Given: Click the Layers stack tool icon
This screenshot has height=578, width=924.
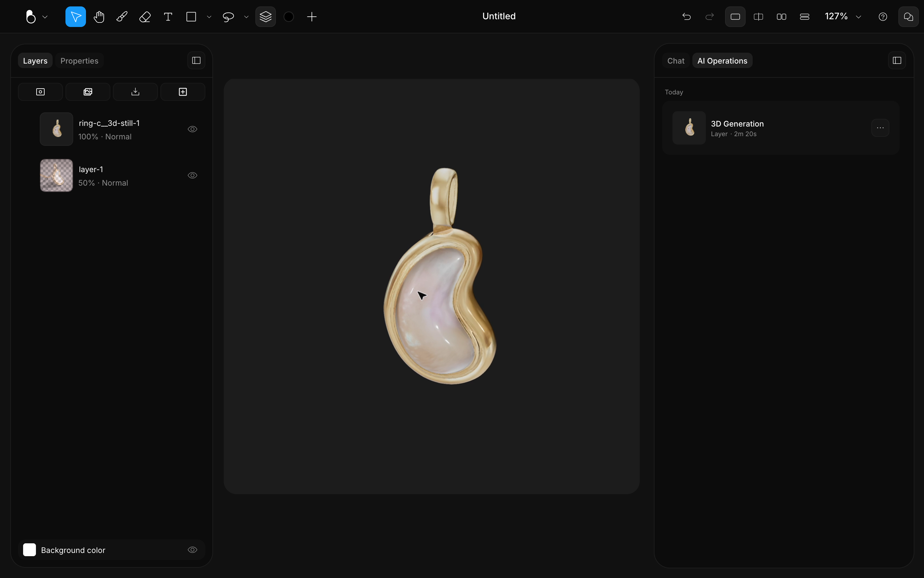Looking at the screenshot, I should [266, 17].
